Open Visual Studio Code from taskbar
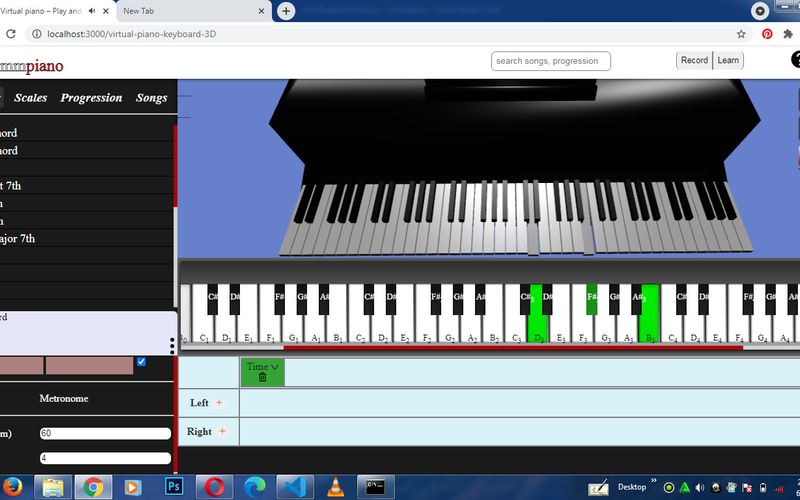The width and height of the screenshot is (800, 500). tap(295, 487)
